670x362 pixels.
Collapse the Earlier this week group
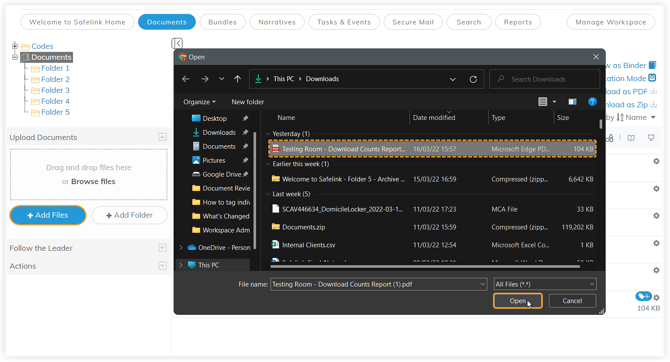click(268, 164)
